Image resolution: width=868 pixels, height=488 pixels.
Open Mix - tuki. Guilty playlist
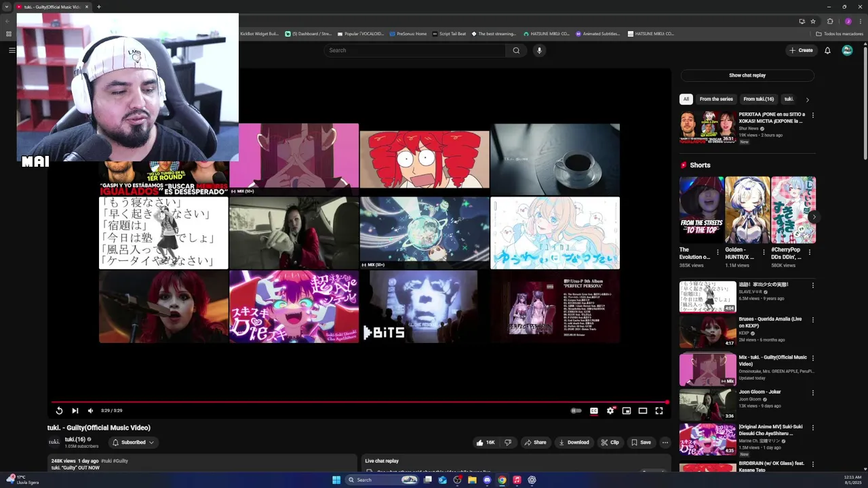coord(772,361)
